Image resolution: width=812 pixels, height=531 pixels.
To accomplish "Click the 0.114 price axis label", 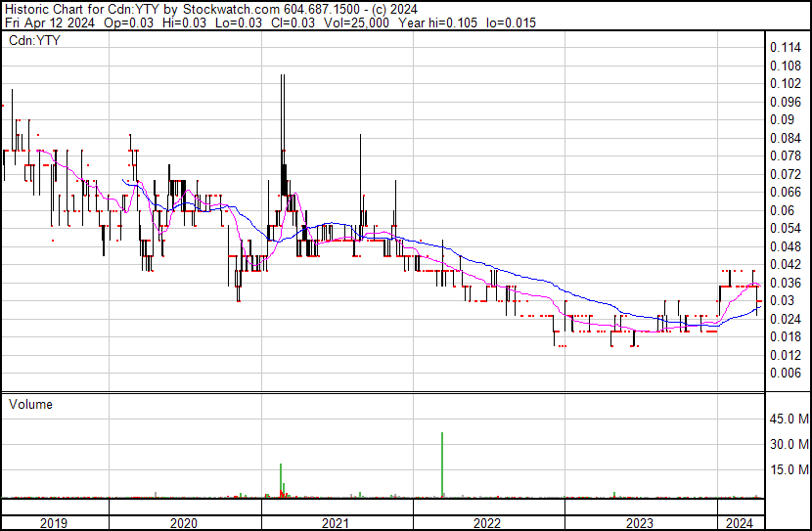I will coord(786,47).
